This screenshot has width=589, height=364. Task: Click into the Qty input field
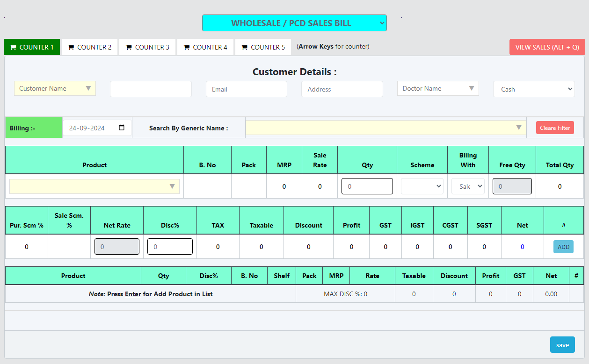(367, 186)
